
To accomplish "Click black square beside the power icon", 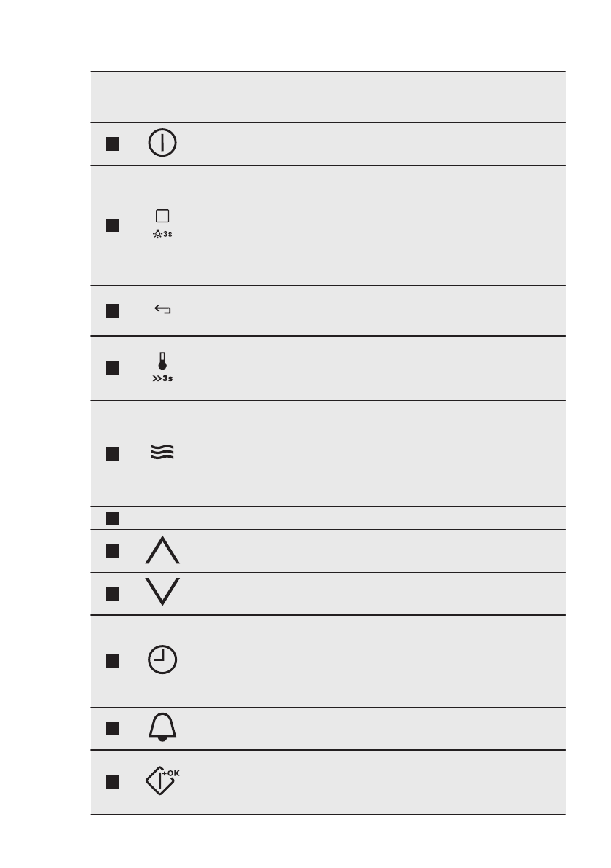I will tap(111, 144).
